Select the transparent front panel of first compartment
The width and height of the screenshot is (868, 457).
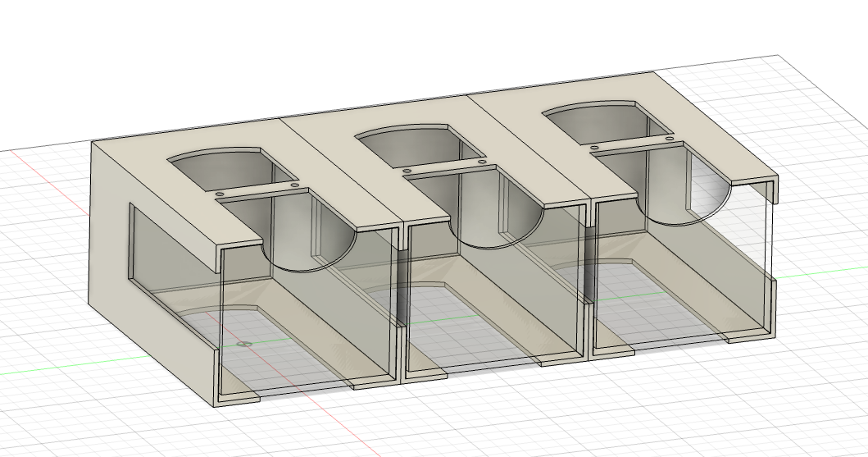click(x=309, y=312)
